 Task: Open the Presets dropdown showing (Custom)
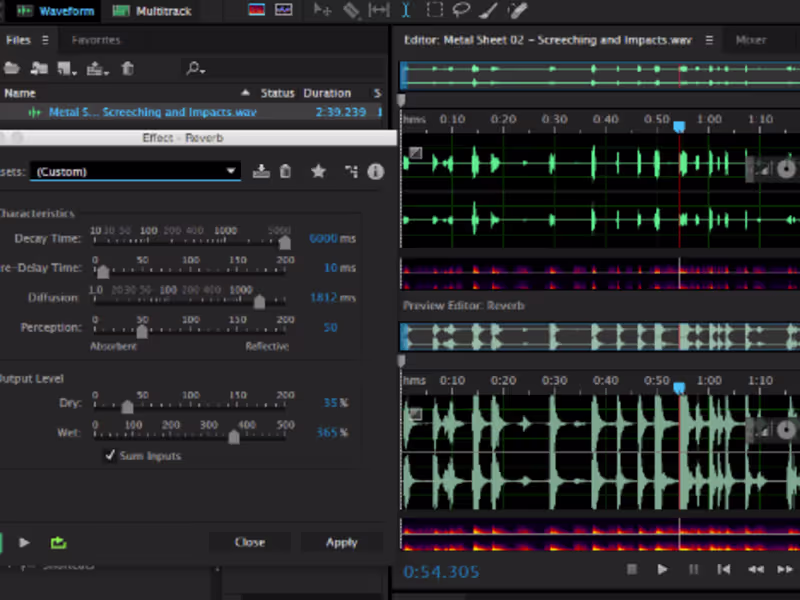coord(135,171)
